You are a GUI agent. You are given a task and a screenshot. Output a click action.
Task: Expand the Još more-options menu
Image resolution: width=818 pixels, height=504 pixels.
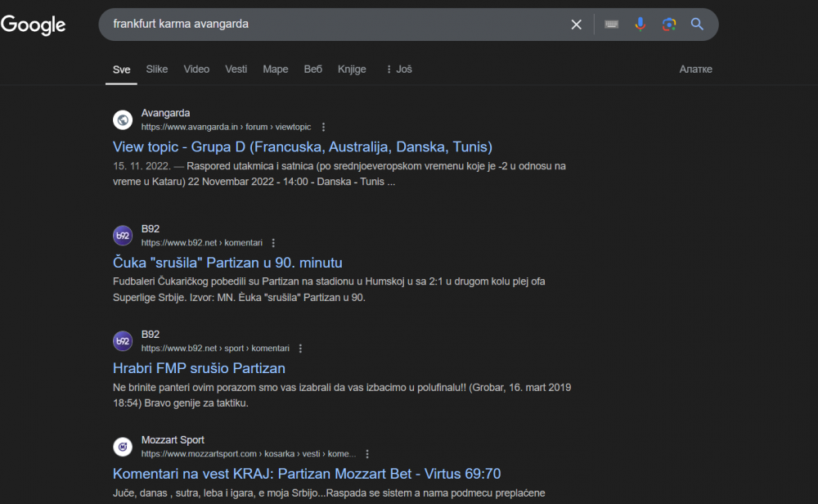pyautogui.click(x=399, y=70)
